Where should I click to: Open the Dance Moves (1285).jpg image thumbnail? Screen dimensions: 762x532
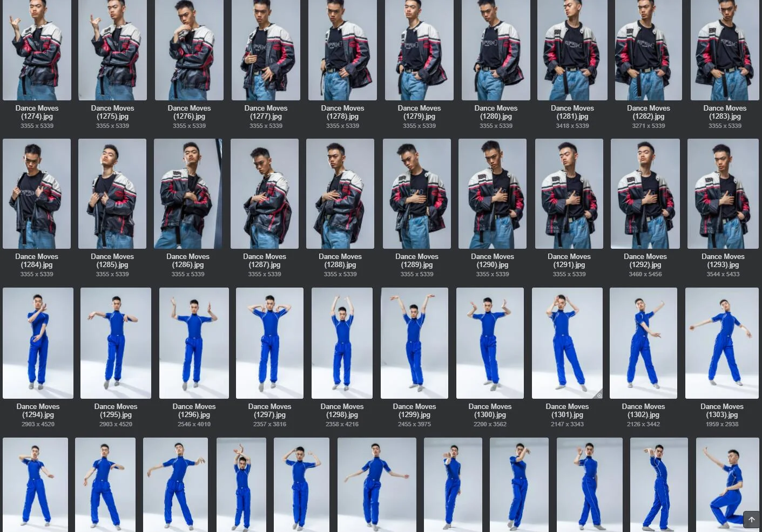[112, 194]
